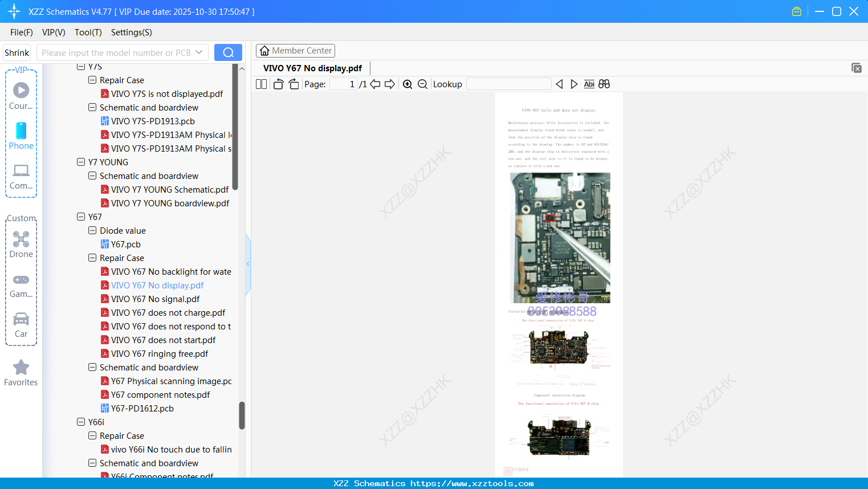The height and width of the screenshot is (489, 868).
Task: Click the binoculars search icon
Action: coord(604,84)
